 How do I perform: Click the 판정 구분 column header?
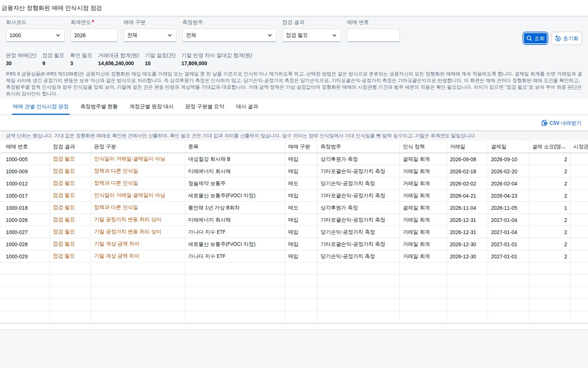138,147
